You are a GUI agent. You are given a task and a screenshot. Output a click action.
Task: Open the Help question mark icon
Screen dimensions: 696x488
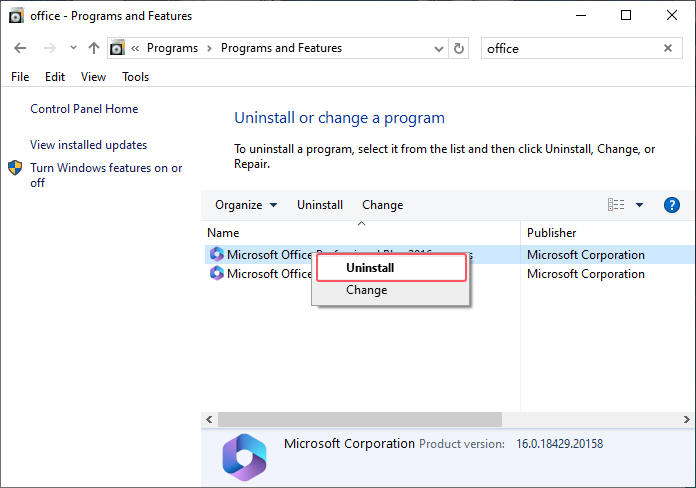672,205
